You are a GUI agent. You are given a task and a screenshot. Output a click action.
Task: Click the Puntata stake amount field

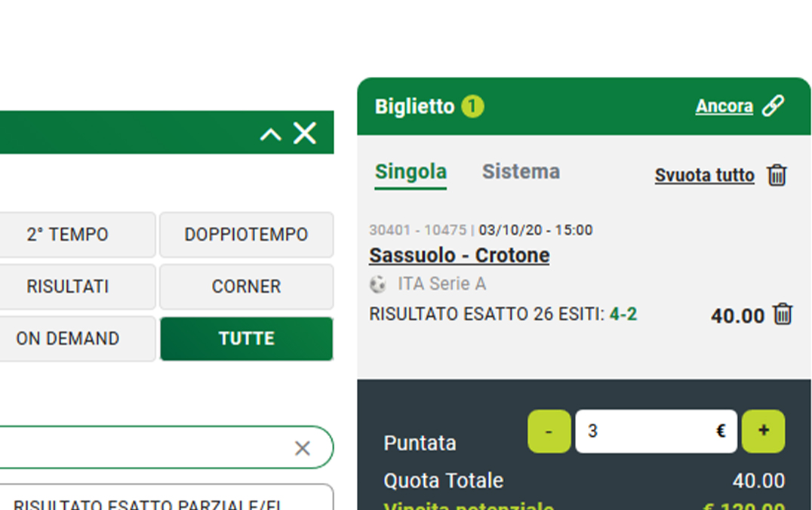pos(647,432)
